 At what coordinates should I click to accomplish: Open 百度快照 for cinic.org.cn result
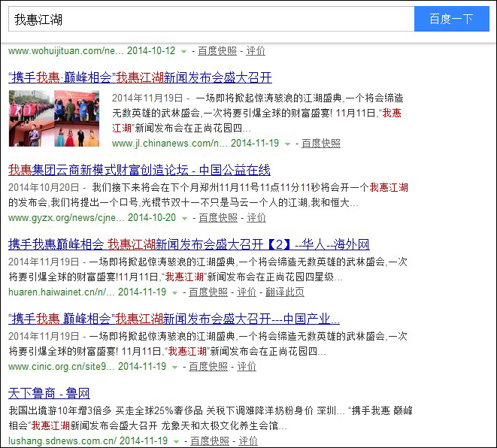tap(208, 367)
